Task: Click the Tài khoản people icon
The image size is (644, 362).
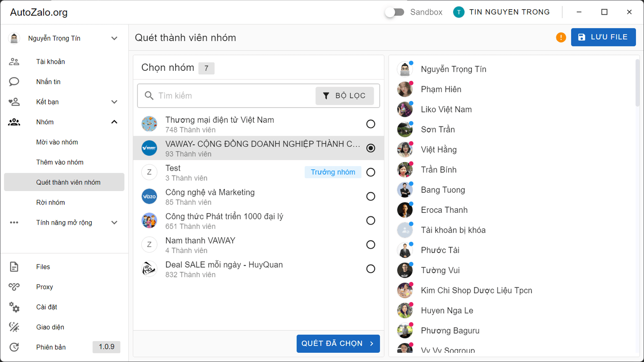Action: point(14,62)
